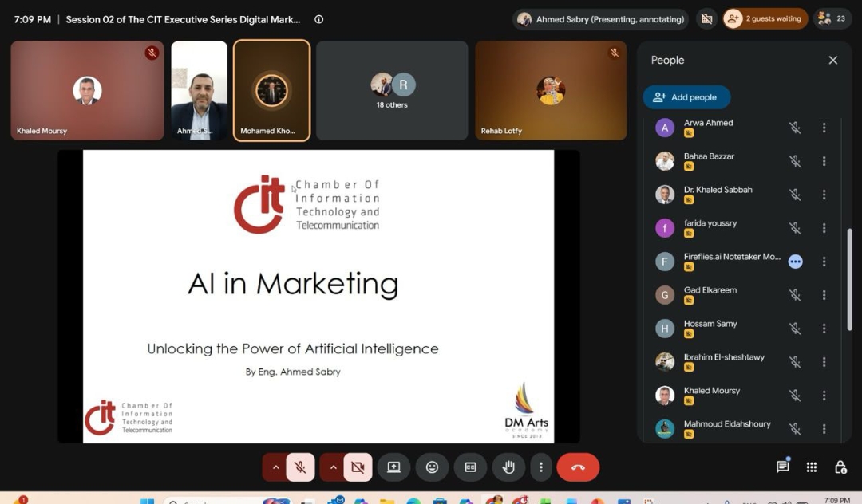Open options menu for Fireflies.ai Notetaker
Image resolution: width=862 pixels, height=504 pixels.
824,262
